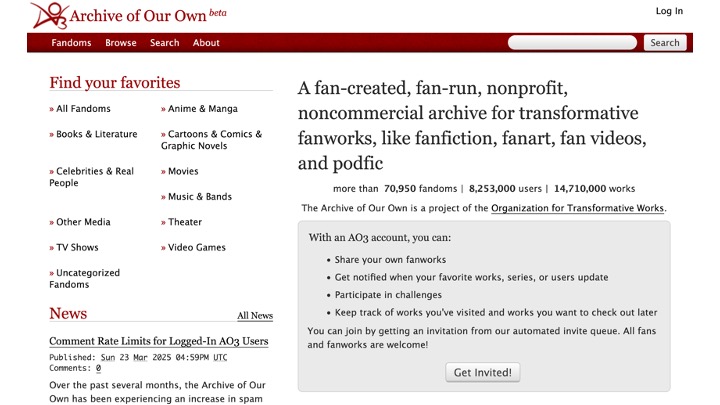Go to All Fandoms

pos(83,109)
